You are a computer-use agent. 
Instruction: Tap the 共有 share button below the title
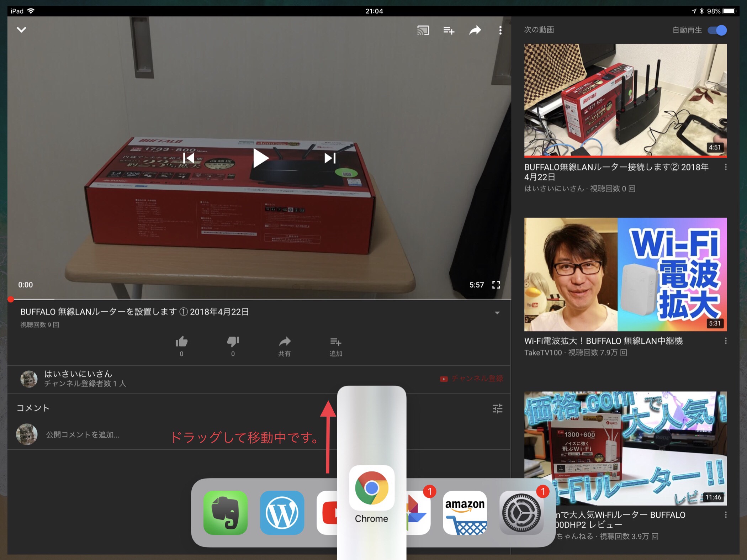pos(284,347)
